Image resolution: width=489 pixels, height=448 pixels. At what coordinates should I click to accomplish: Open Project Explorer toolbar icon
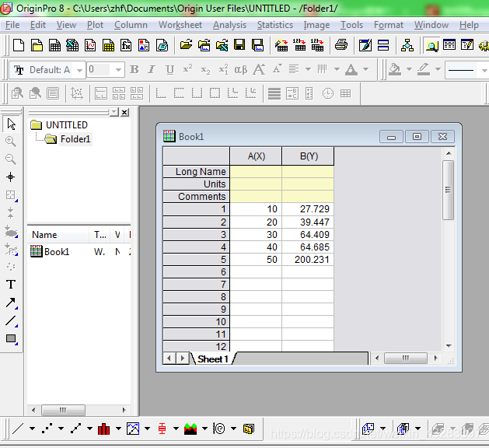click(431, 46)
